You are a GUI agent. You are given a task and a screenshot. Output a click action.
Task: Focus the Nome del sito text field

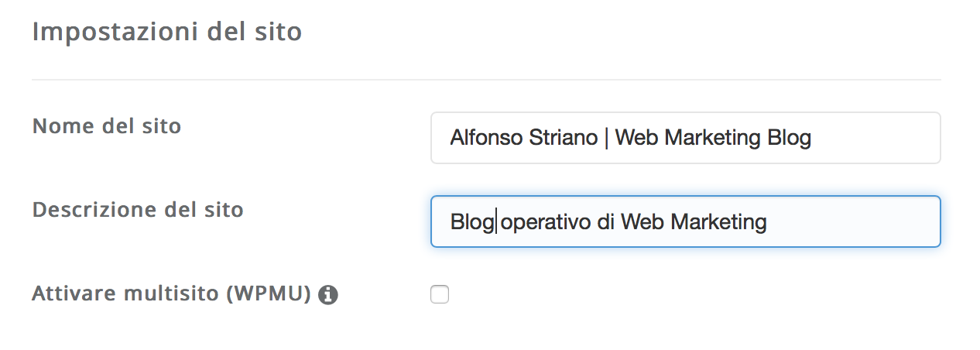click(x=686, y=138)
